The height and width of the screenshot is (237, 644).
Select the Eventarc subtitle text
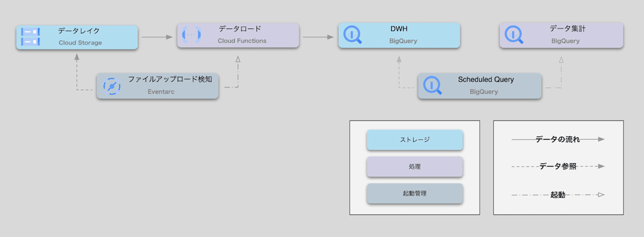click(161, 92)
